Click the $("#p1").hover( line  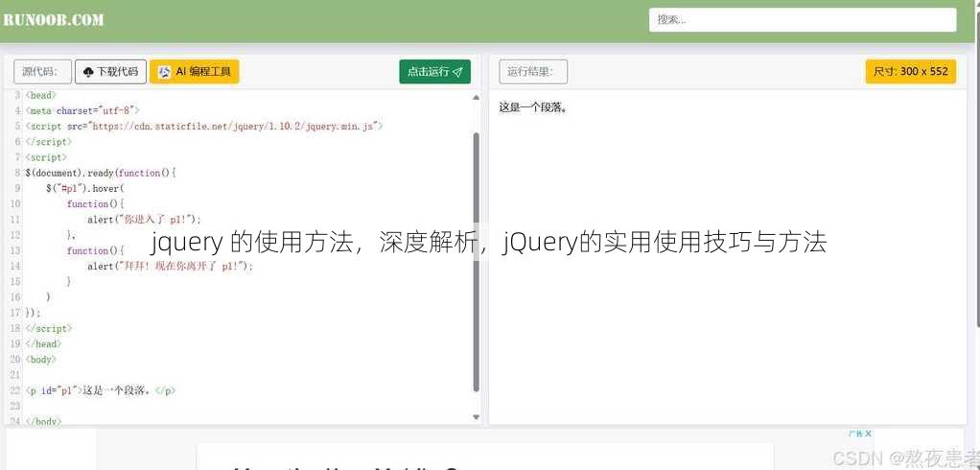click(85, 188)
